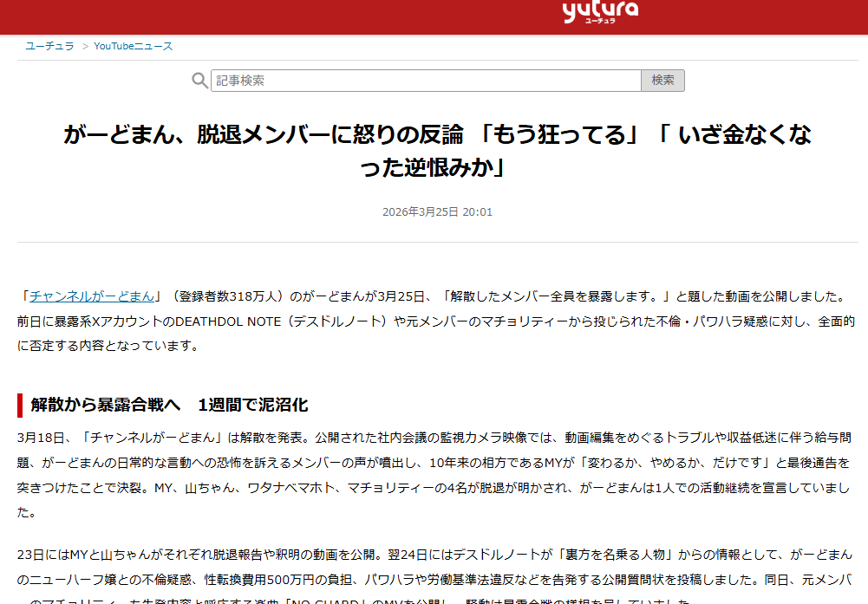
Task: Open the チャンネルがーどまん channel link
Action: (92, 296)
